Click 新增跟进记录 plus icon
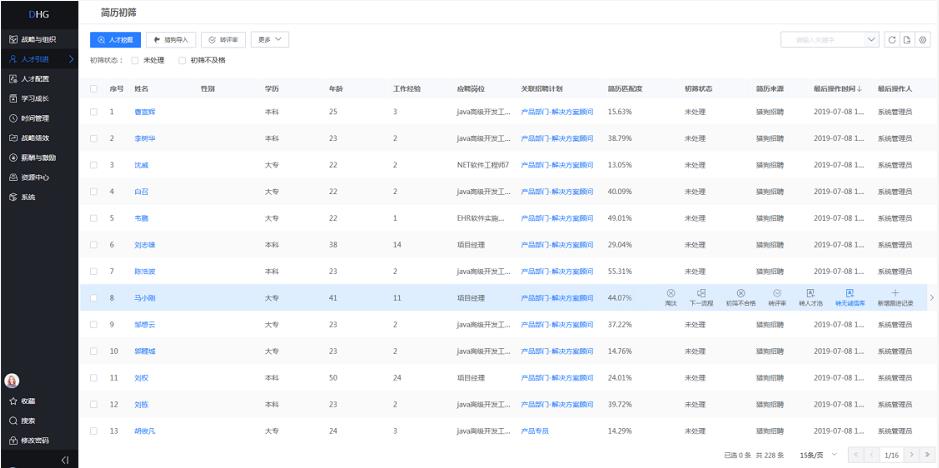The width and height of the screenshot is (939, 468). (894, 296)
